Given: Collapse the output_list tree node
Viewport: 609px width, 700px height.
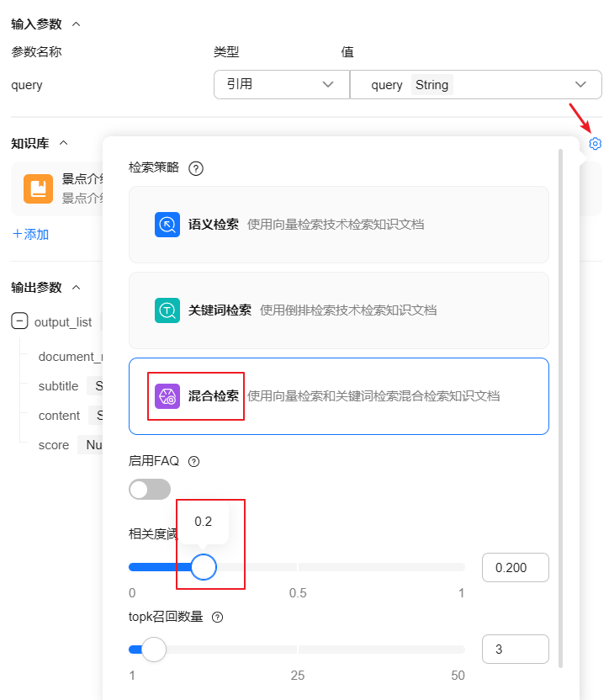Looking at the screenshot, I should coord(19,321).
